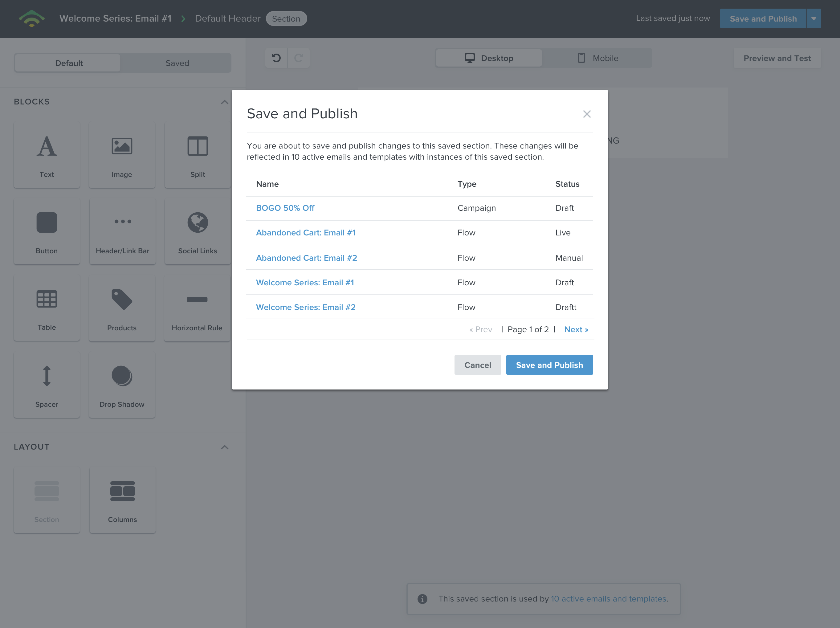Click Cancel in the dialog
This screenshot has width=840, height=628.
478,365
